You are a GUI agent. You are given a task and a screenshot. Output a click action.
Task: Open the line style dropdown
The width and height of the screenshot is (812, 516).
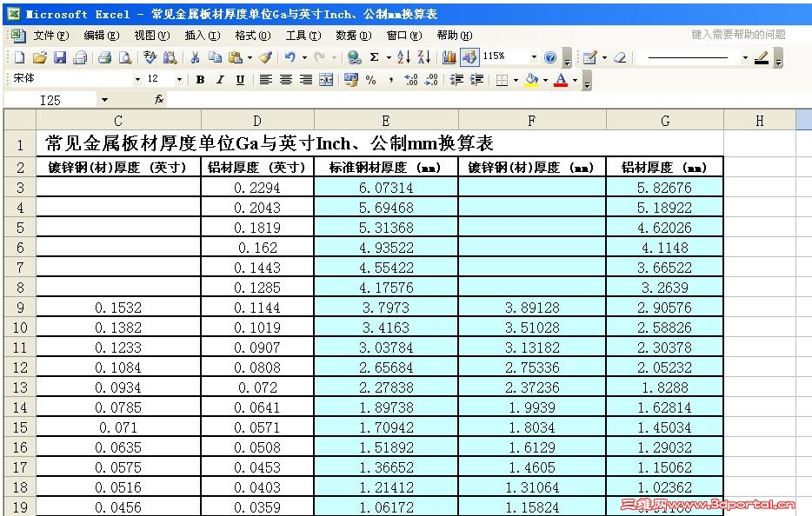[745, 57]
